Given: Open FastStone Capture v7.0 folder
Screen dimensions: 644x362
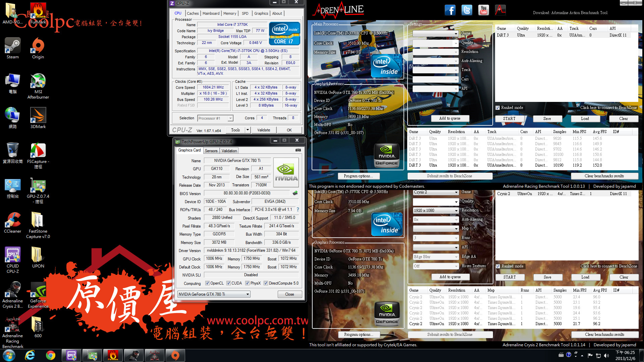Looking at the screenshot, I should pos(38,225).
